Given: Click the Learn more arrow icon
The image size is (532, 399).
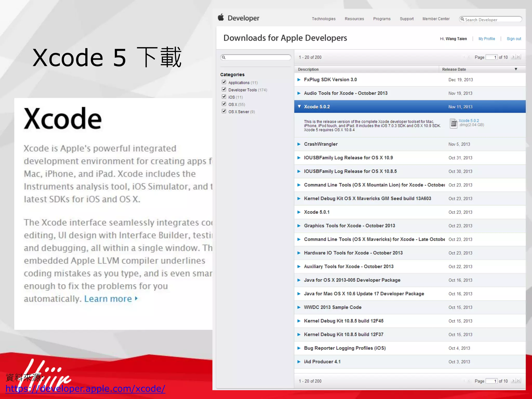Looking at the screenshot, I should [136, 298].
